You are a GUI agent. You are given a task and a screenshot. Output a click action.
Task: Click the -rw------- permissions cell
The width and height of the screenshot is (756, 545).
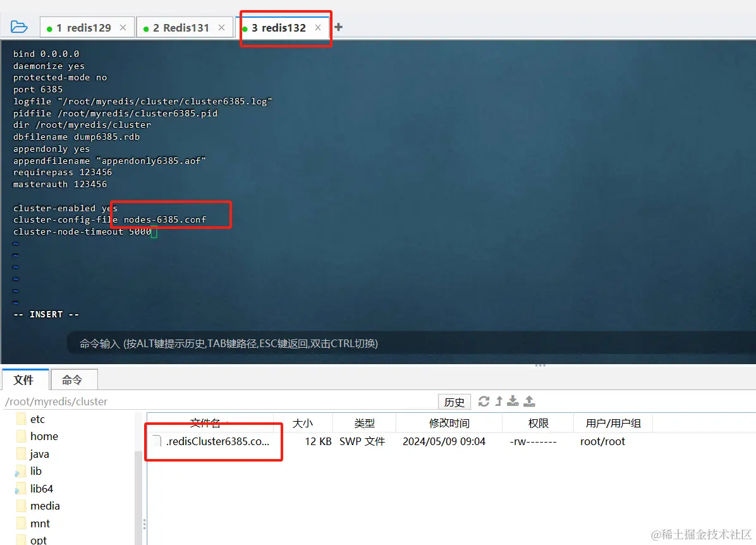point(533,441)
